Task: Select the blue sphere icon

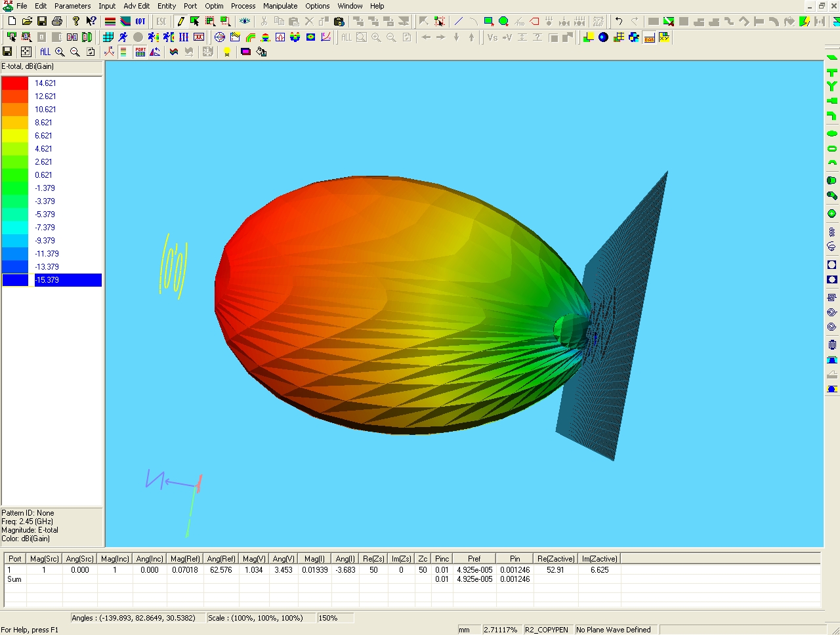Action: pyautogui.click(x=603, y=37)
